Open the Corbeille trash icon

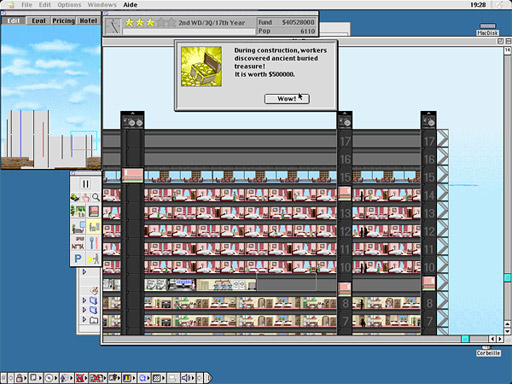(488, 351)
